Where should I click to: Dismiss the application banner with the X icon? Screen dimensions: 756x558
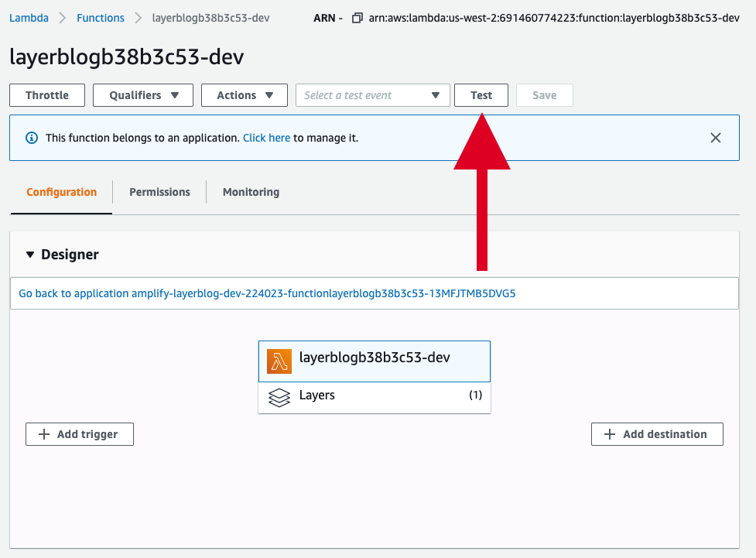pos(716,138)
